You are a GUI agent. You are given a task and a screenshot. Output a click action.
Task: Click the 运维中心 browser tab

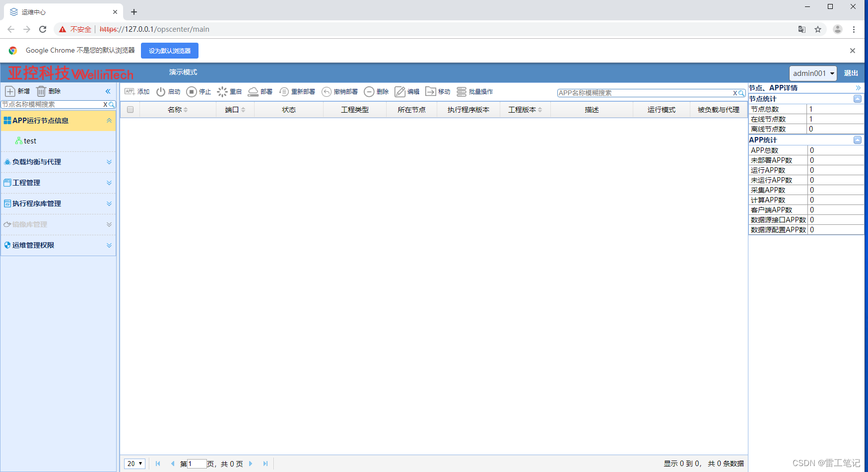point(64,12)
